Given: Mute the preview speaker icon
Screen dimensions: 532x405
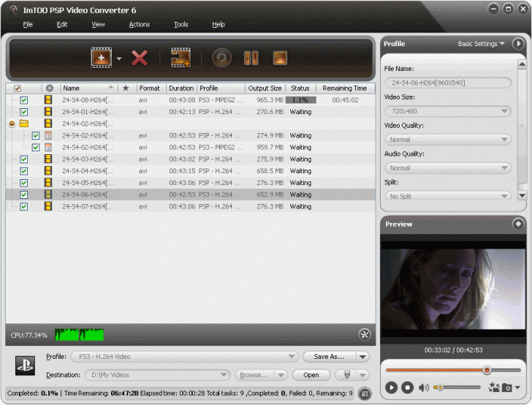Looking at the screenshot, I should [x=424, y=387].
